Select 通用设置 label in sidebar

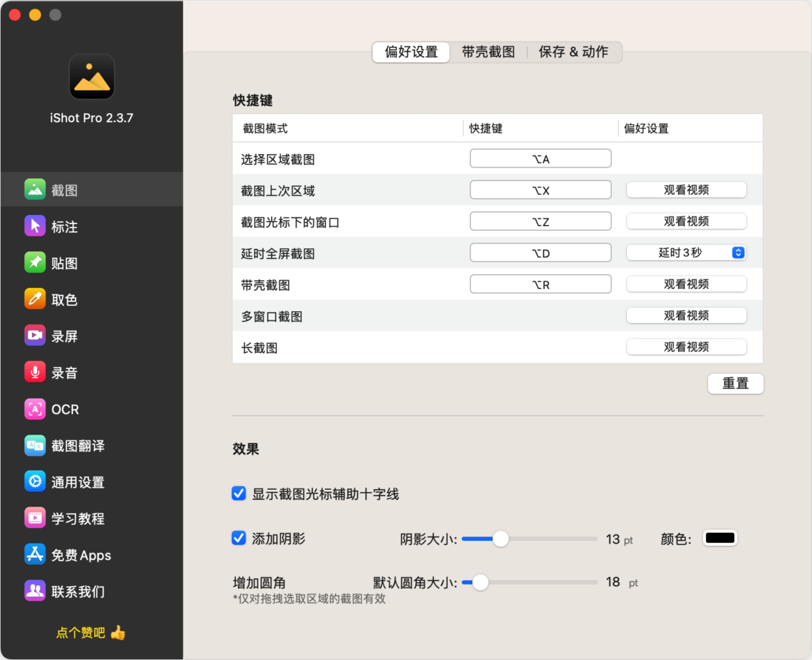tap(78, 482)
